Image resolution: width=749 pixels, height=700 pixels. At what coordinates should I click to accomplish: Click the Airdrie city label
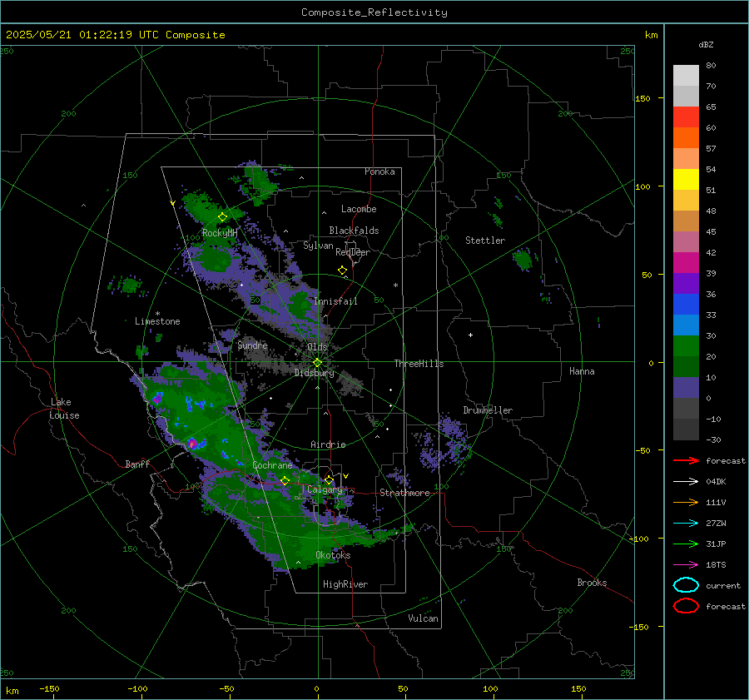328,444
